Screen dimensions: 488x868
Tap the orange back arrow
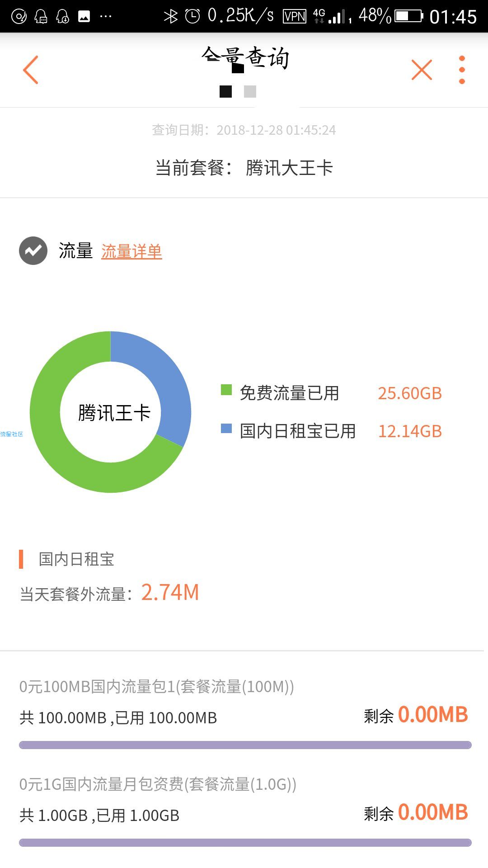(x=31, y=70)
